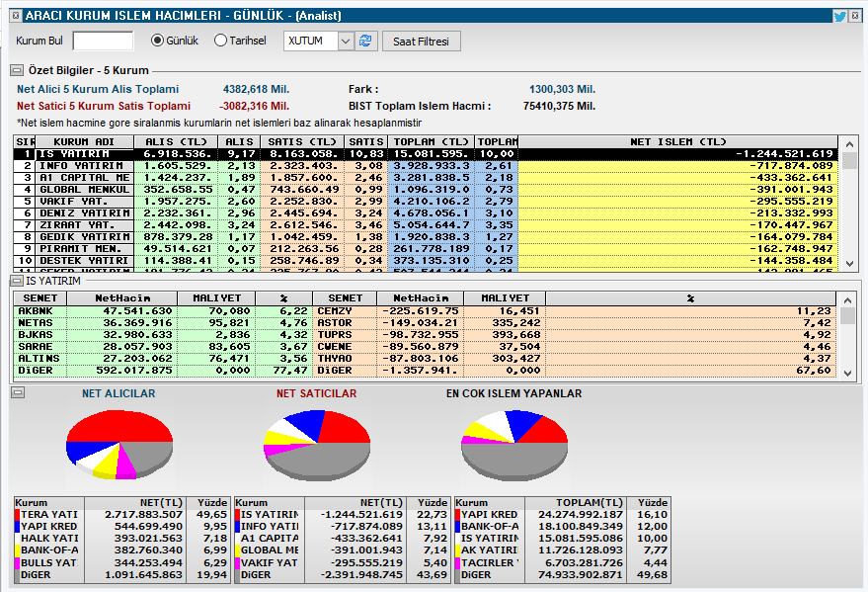Image resolution: width=868 pixels, height=592 pixels.
Task: Click the NET ALICILAR pie chart
Action: [119, 445]
